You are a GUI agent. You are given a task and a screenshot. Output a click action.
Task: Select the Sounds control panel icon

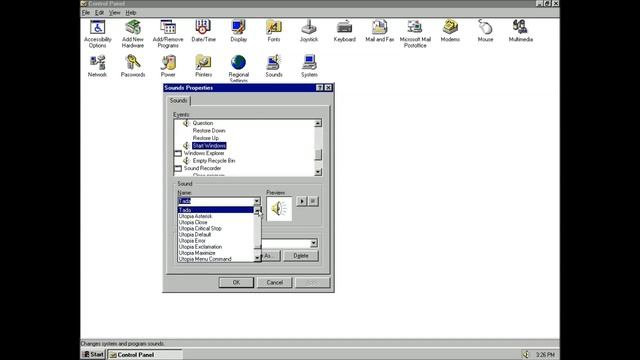click(274, 66)
